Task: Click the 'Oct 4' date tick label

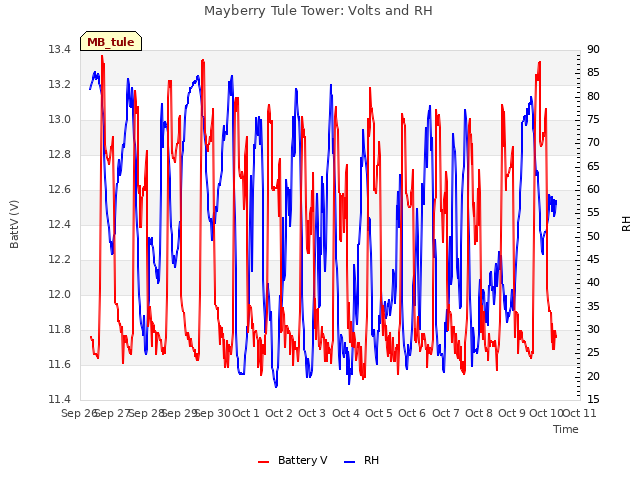Action: 346,414
